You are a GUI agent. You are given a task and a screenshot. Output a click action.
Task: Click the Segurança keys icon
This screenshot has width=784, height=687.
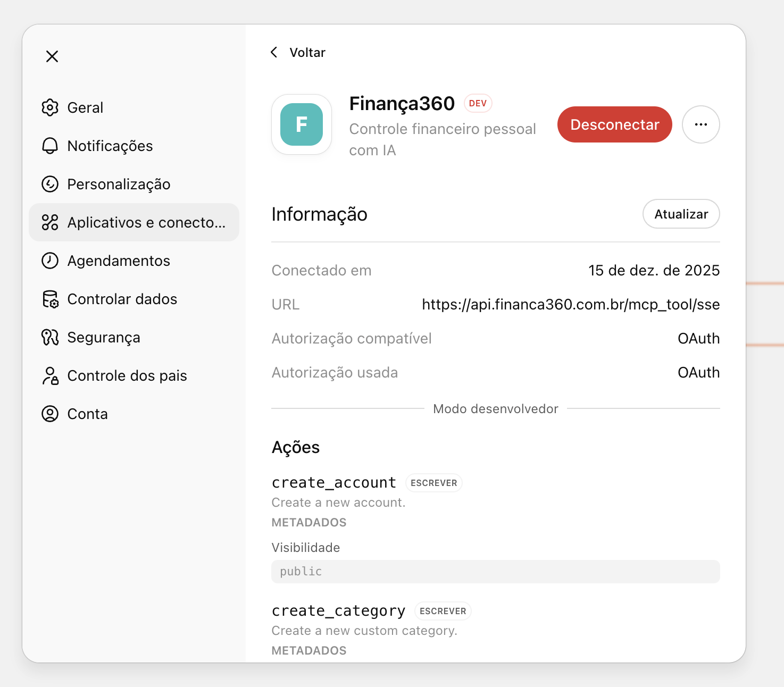[x=50, y=337]
